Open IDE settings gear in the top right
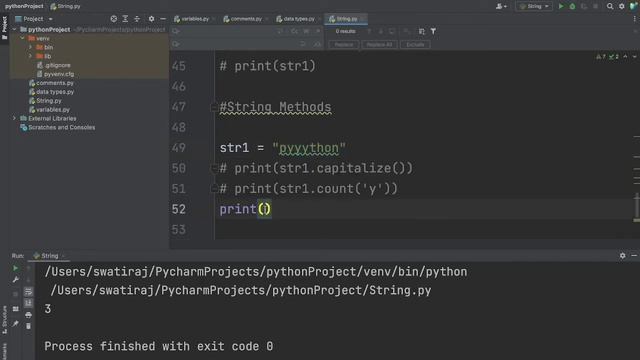The image size is (640, 360). coord(622,6)
